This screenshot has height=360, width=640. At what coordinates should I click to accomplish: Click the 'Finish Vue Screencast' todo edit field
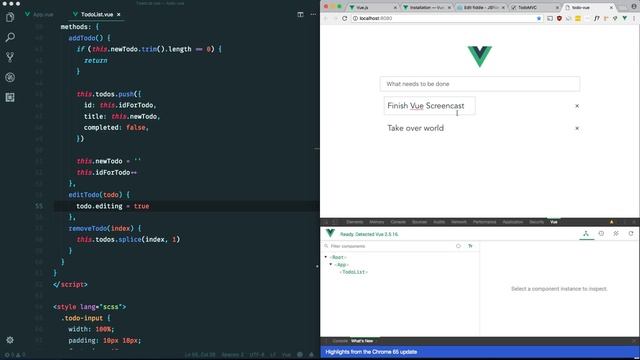(429, 106)
